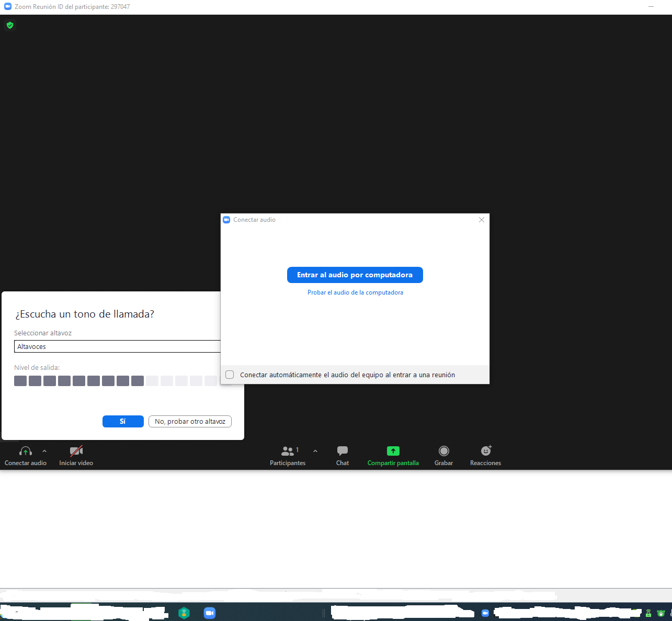Click the Seleccionar altavoz label
The width and height of the screenshot is (672, 621).
coord(43,333)
